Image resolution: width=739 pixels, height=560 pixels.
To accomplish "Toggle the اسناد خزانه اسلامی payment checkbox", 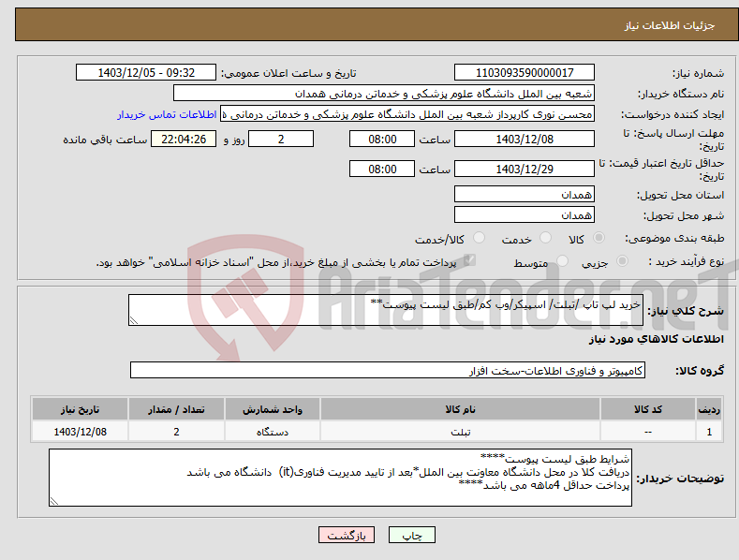I will pyautogui.click(x=469, y=260).
